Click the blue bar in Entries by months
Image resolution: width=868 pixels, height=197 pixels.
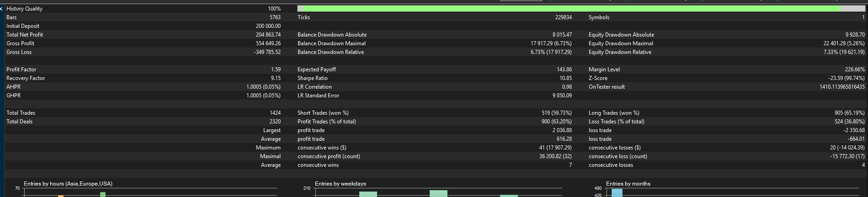point(617,193)
